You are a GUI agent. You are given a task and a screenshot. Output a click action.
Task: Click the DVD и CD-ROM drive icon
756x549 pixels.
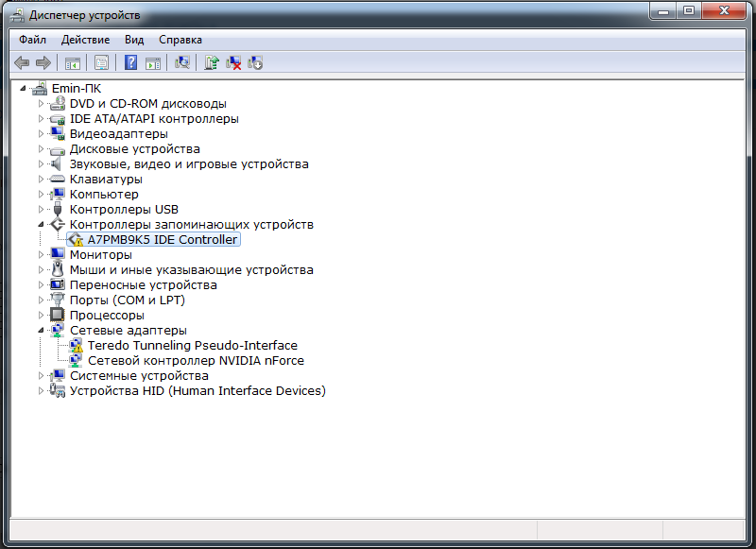(58, 103)
